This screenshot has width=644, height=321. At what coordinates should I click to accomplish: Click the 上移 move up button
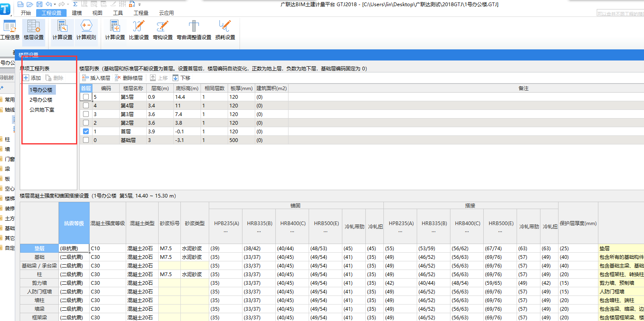159,78
